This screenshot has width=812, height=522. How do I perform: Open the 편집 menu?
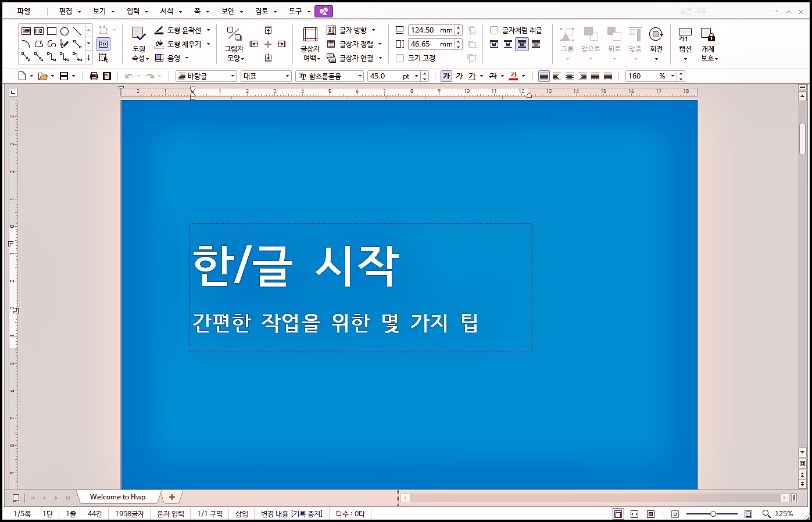66,11
